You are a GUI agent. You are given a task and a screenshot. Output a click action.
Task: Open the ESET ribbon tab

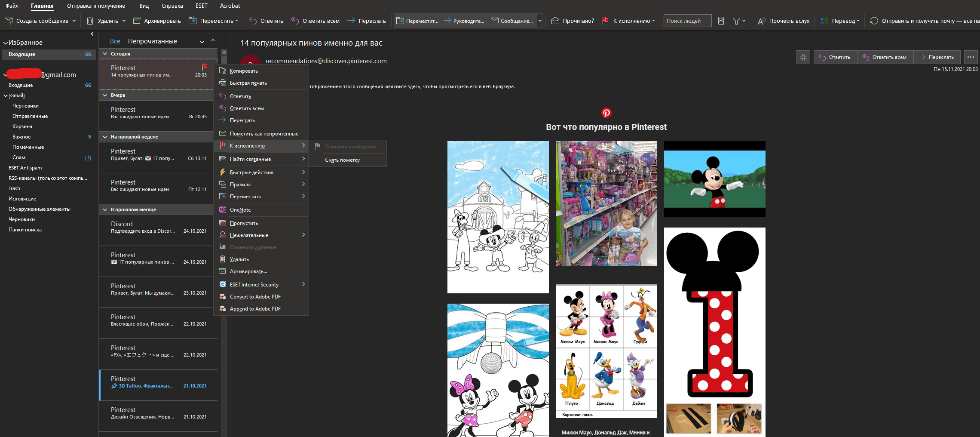click(x=201, y=6)
